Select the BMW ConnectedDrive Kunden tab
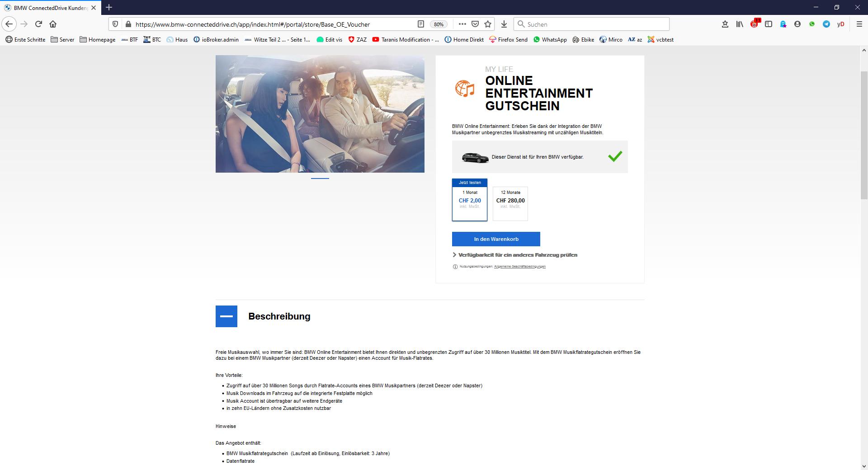 [51, 8]
